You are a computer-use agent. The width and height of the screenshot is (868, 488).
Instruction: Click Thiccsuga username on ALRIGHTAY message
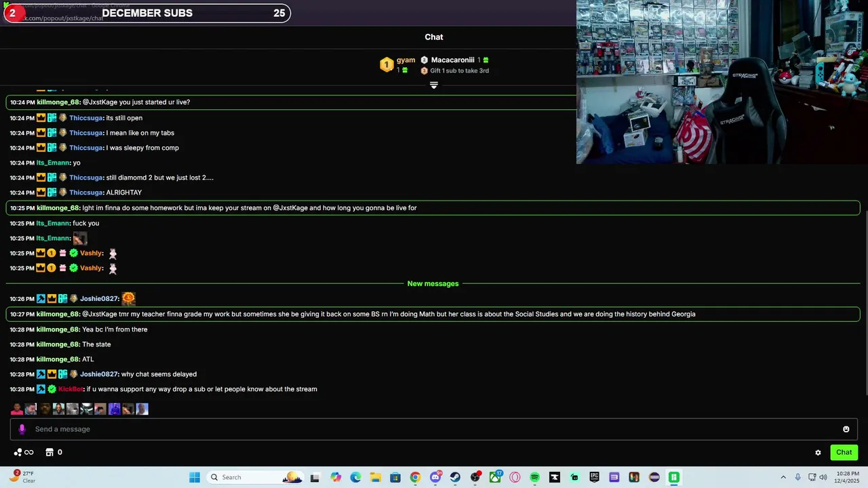85,192
